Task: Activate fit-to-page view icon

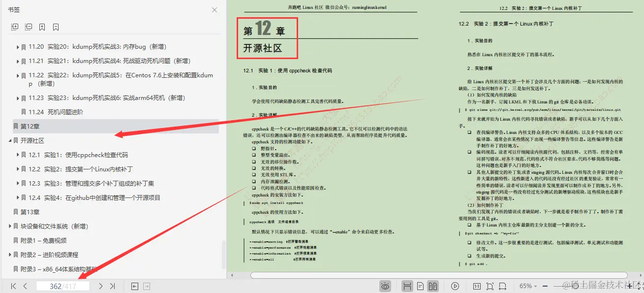Action: [490, 286]
